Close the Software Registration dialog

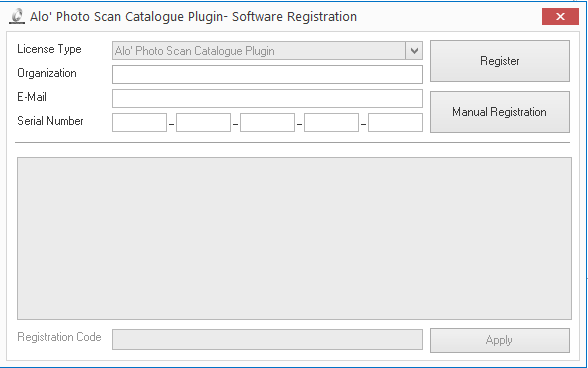pos(560,17)
